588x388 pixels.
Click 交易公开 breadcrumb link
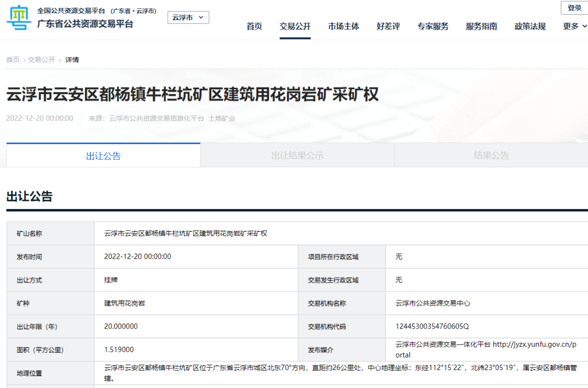pos(41,60)
